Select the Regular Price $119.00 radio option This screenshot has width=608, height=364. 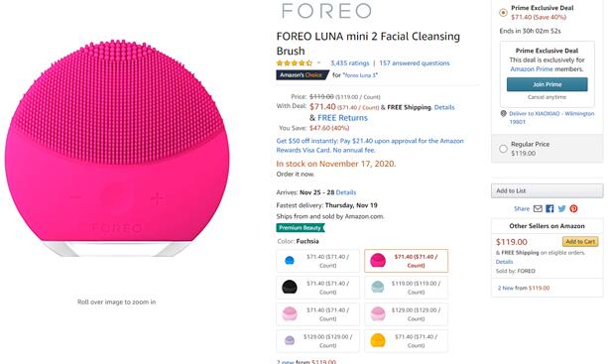click(x=503, y=149)
